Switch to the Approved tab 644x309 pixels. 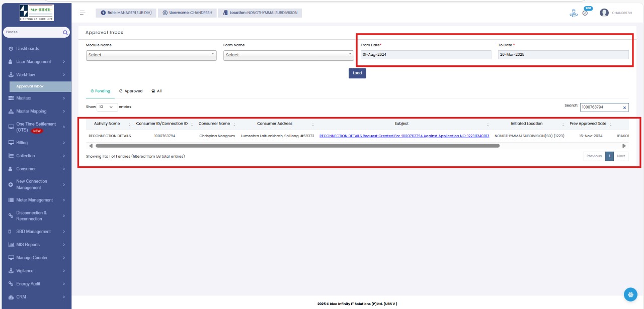point(131,91)
